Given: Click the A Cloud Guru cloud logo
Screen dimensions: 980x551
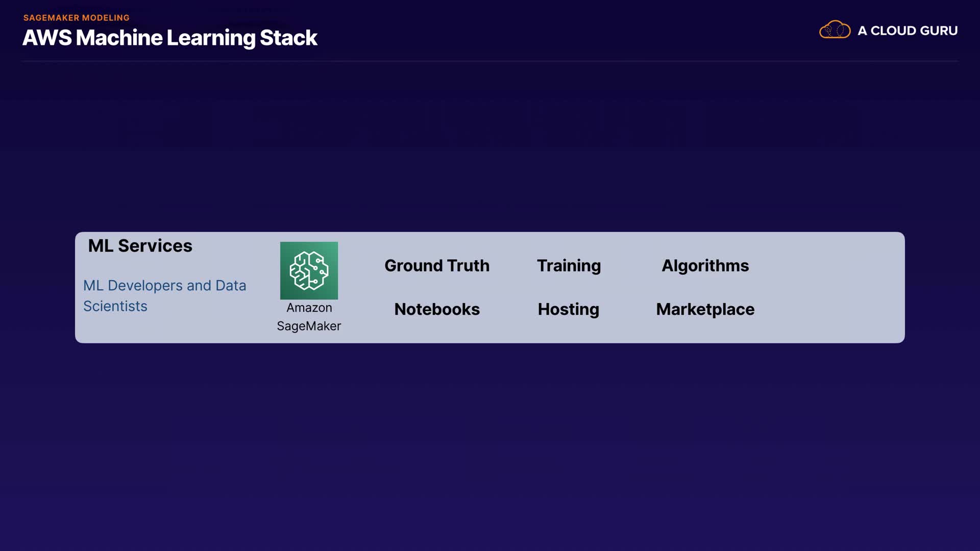Looking at the screenshot, I should [835, 30].
